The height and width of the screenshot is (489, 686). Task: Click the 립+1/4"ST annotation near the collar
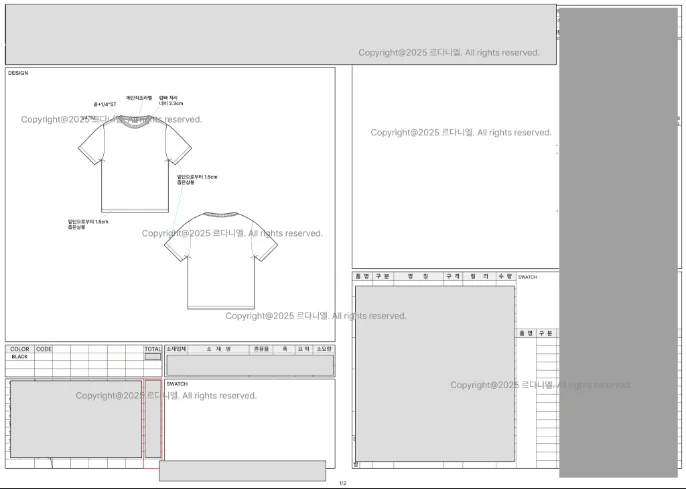click(105, 103)
